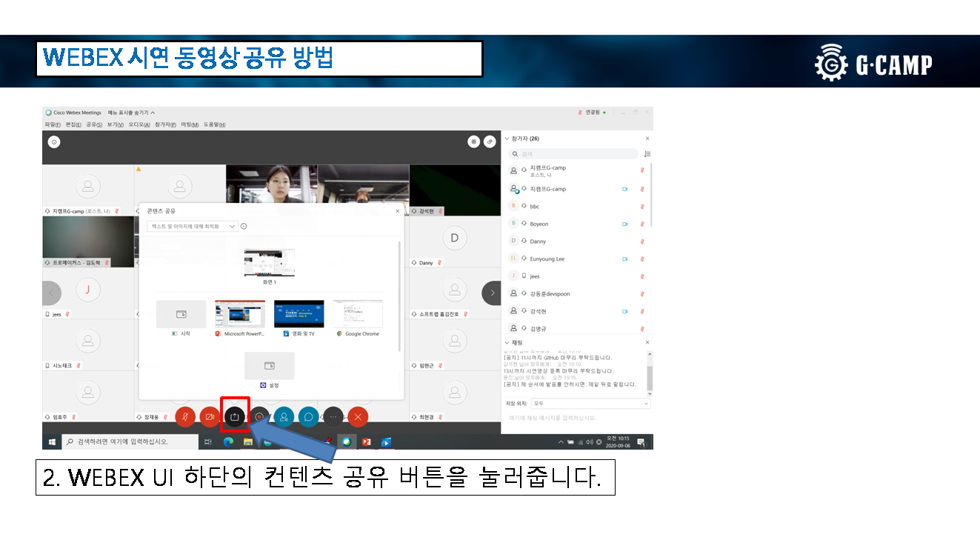The height and width of the screenshot is (560, 980).
Task: Open Microsoft Edge from taskbar
Action: point(229,441)
